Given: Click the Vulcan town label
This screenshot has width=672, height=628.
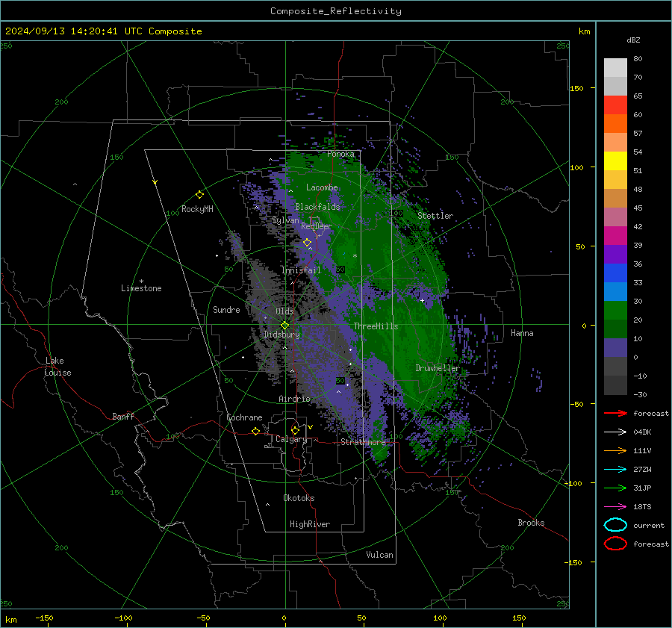Looking at the screenshot, I should (380, 555).
